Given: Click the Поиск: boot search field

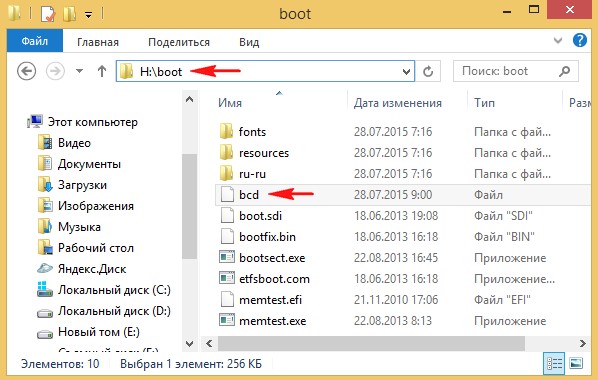Looking at the screenshot, I should pyautogui.click(x=508, y=71).
